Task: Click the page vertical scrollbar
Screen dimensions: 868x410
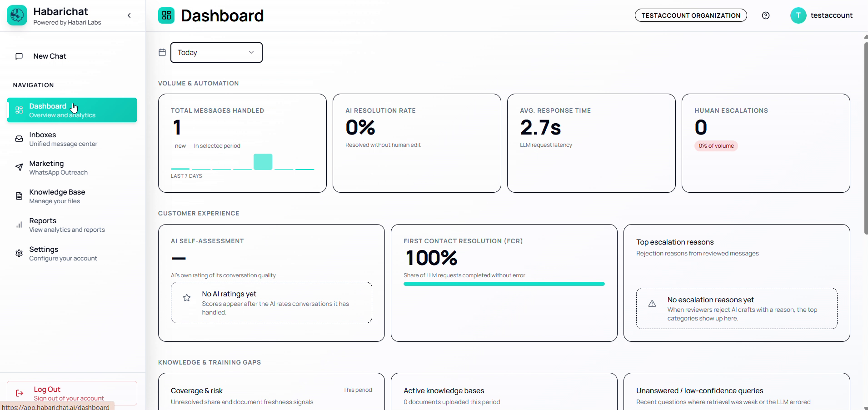Action: [x=866, y=139]
